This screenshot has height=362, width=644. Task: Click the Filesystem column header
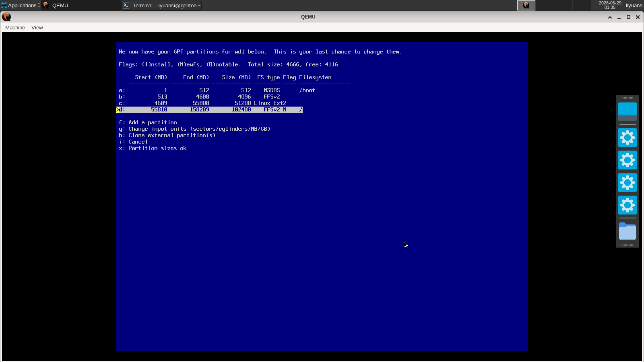coord(315,78)
